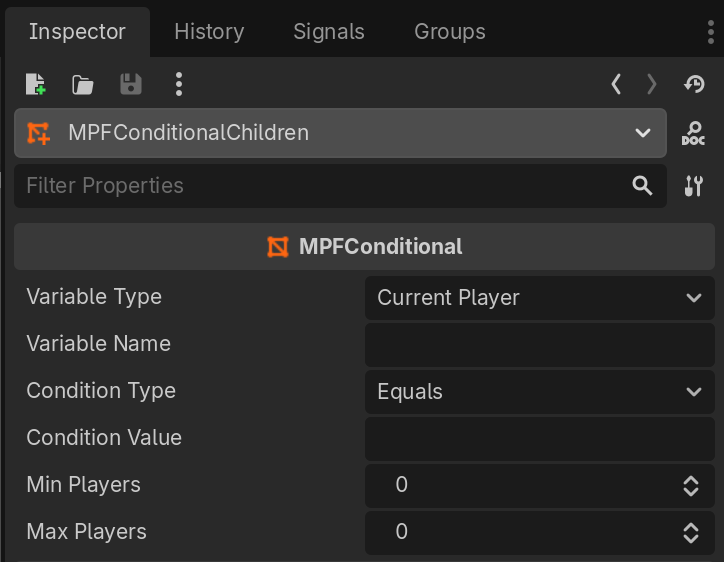Open the Variable Type dropdown
The image size is (724, 562).
(x=539, y=298)
